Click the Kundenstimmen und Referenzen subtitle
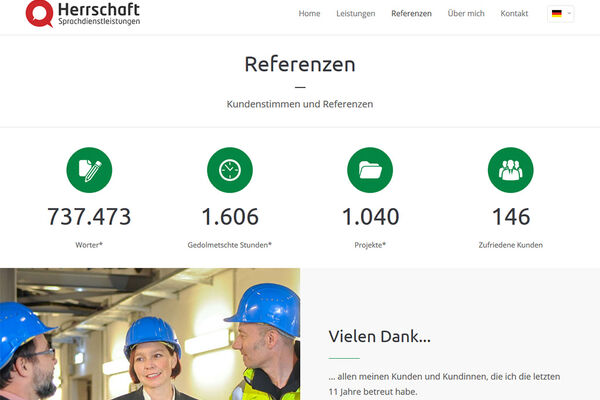Viewport: 600px width, 400px height. pos(300,104)
